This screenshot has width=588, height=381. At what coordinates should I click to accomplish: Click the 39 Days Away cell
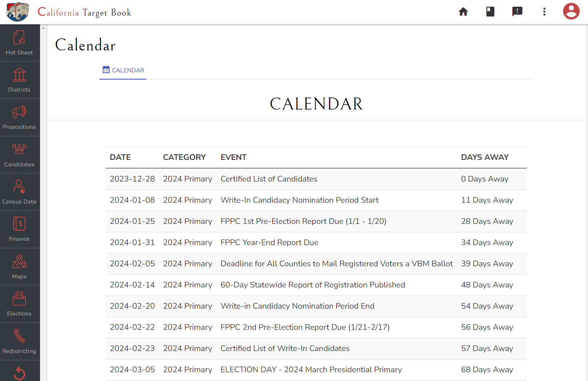[487, 264]
